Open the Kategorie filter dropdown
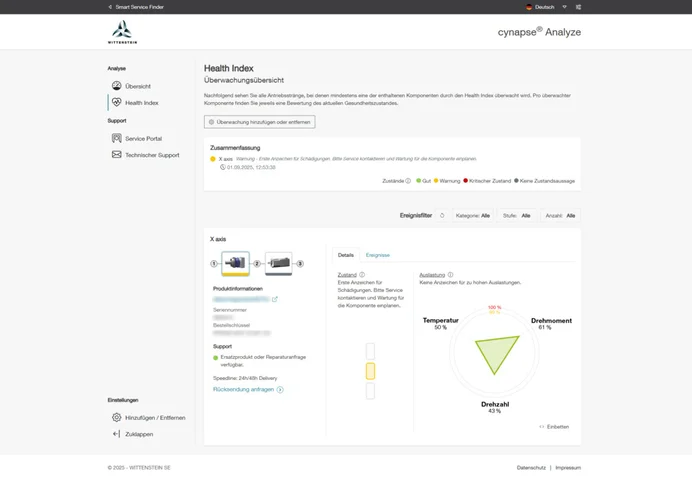Image resolution: width=692 pixels, height=480 pixels. pos(473,216)
